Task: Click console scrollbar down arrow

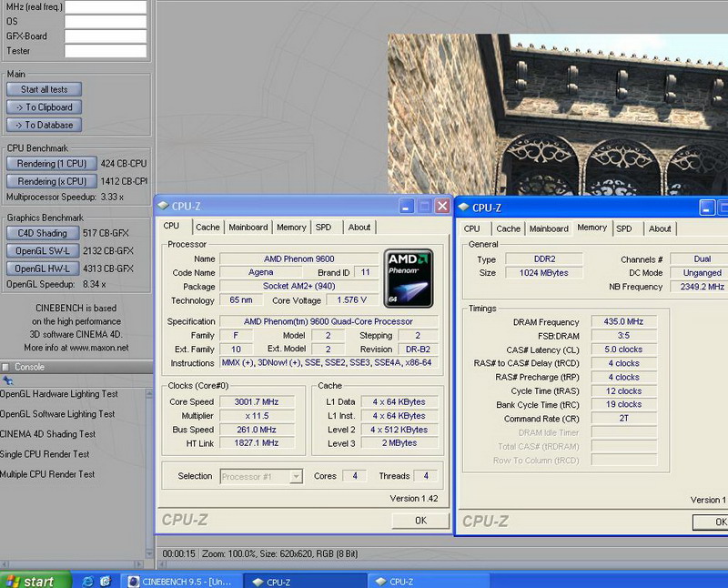Action: click(149, 553)
